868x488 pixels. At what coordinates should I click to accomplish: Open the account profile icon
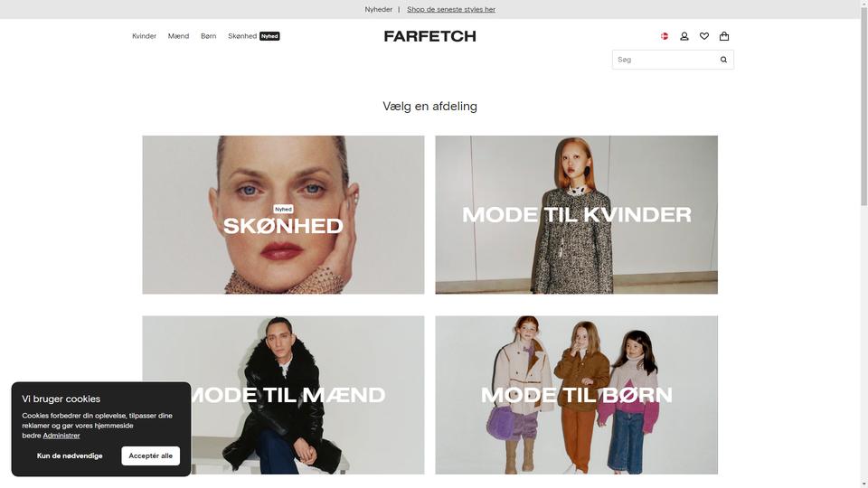(684, 36)
